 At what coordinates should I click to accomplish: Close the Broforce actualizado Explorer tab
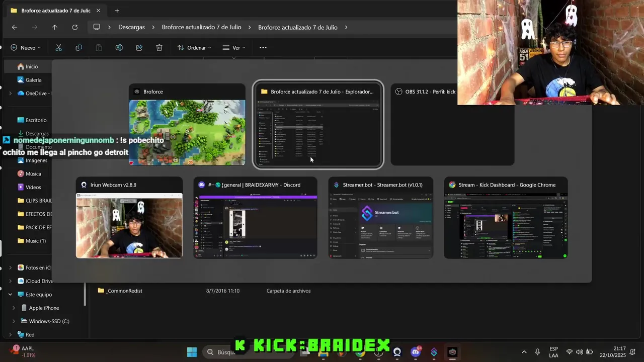(98, 11)
